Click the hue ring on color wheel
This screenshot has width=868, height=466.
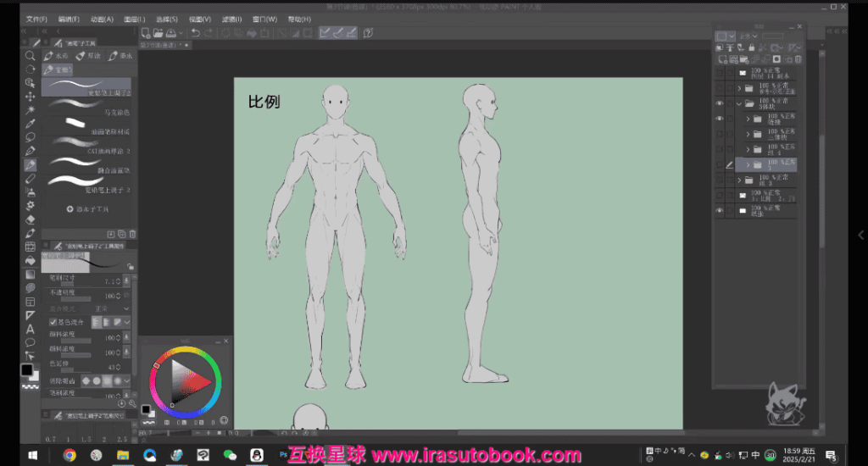185,351
